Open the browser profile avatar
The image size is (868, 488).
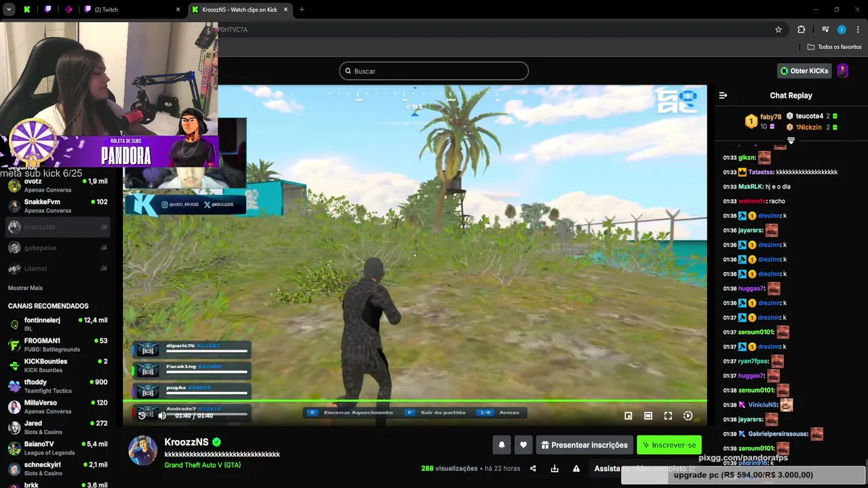point(842,30)
